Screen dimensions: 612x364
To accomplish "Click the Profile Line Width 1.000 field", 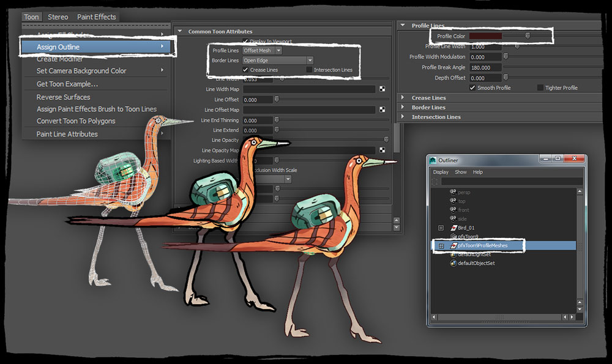I will [485, 46].
